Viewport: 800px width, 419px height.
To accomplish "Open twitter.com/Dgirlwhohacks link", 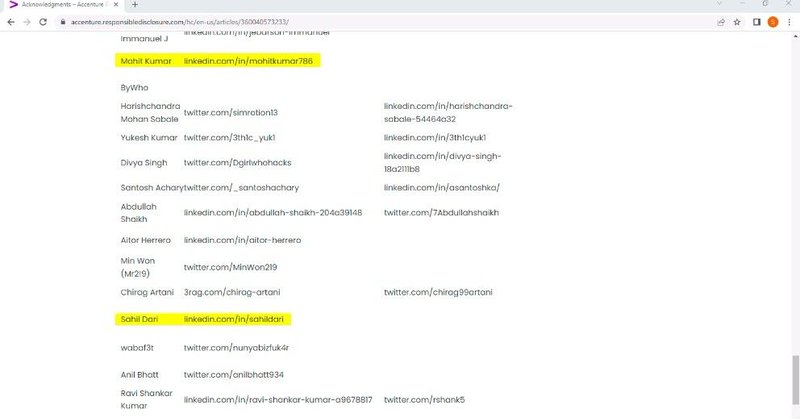I will (x=237, y=162).
